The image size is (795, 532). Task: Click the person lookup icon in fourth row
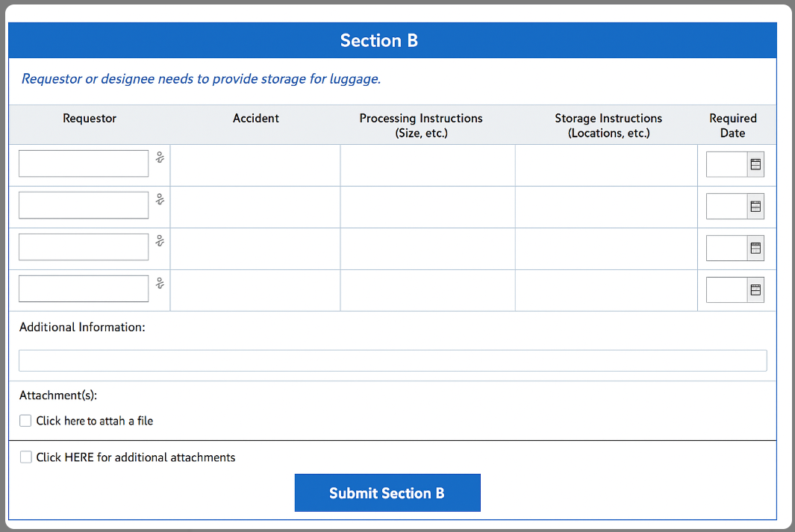click(x=160, y=284)
